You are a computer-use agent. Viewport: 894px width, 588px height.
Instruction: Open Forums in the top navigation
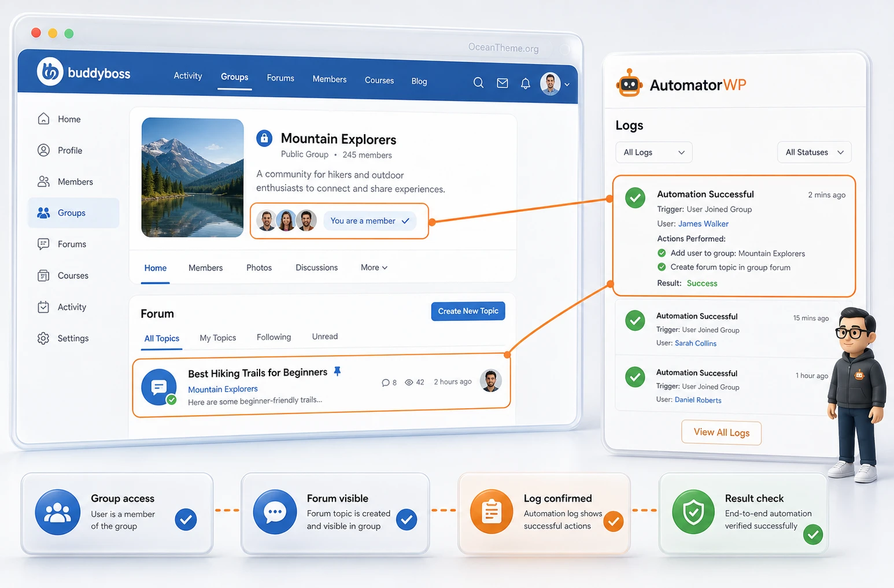pyautogui.click(x=280, y=78)
